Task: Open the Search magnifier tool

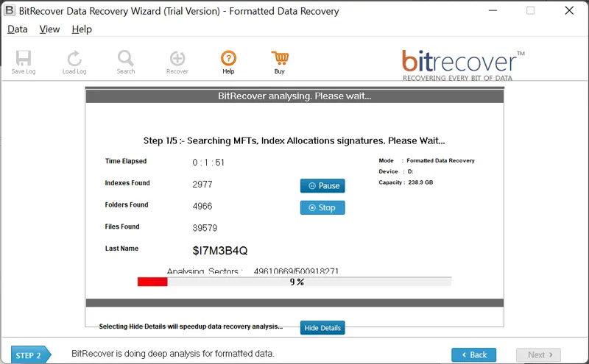Action: 125,62
